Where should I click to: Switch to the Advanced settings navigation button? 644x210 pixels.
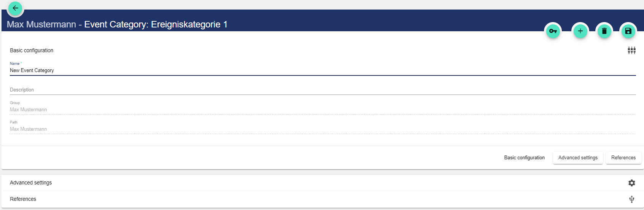point(577,158)
